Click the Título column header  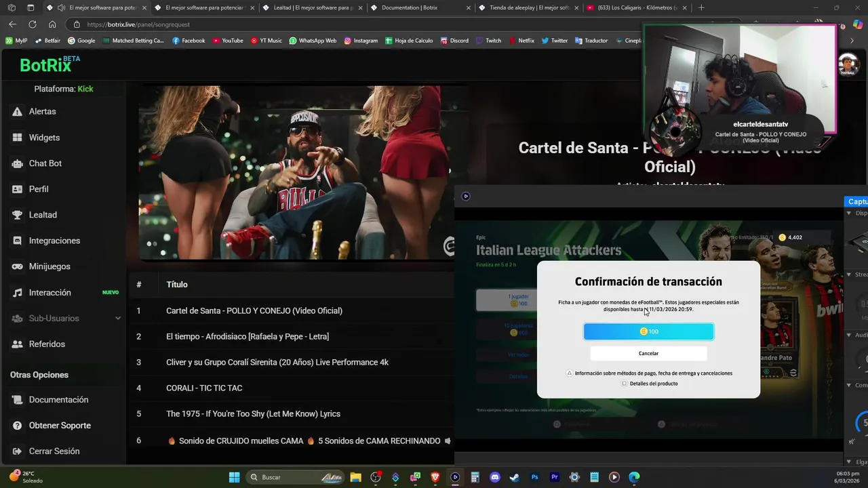click(x=177, y=285)
